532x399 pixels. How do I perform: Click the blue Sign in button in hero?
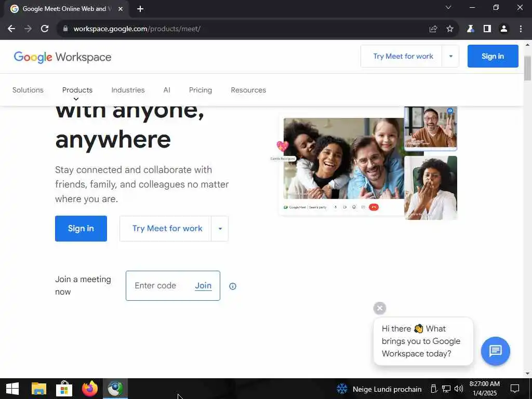(81, 229)
